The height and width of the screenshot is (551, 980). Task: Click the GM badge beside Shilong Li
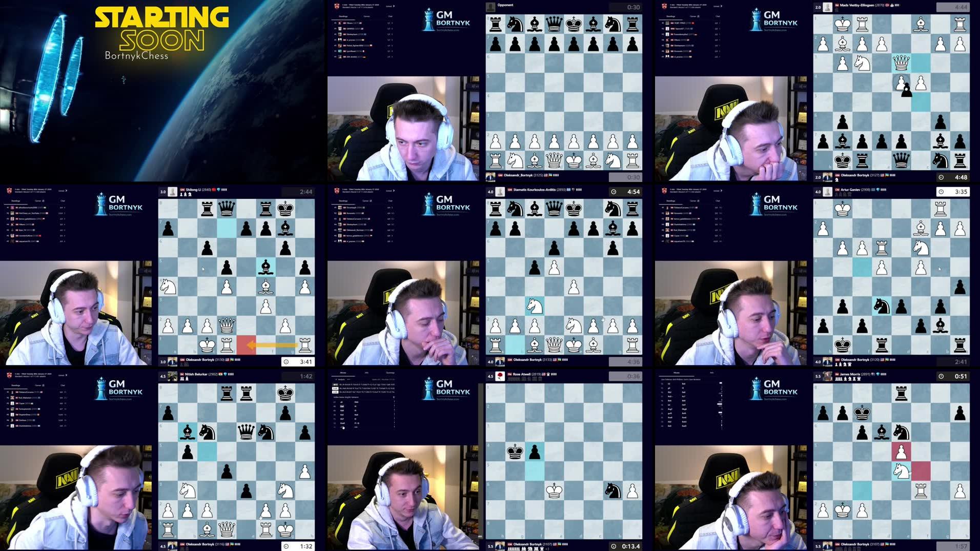181,189
